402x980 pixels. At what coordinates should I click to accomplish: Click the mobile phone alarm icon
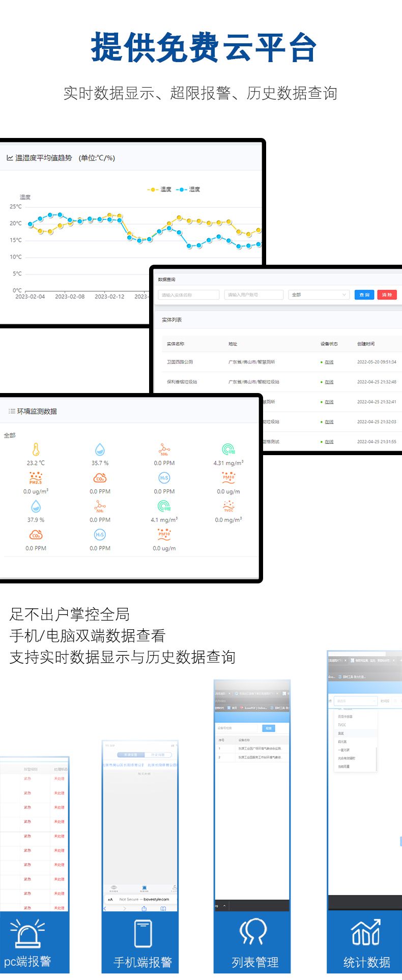tap(142, 933)
